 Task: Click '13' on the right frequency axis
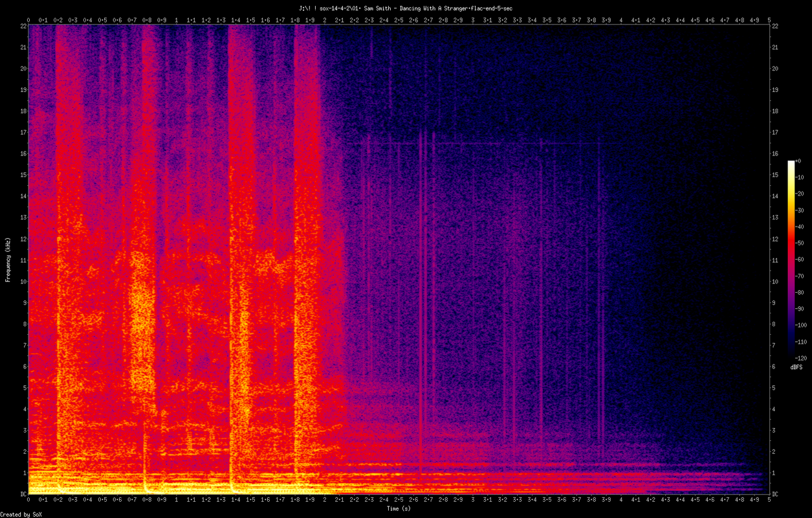click(x=776, y=218)
